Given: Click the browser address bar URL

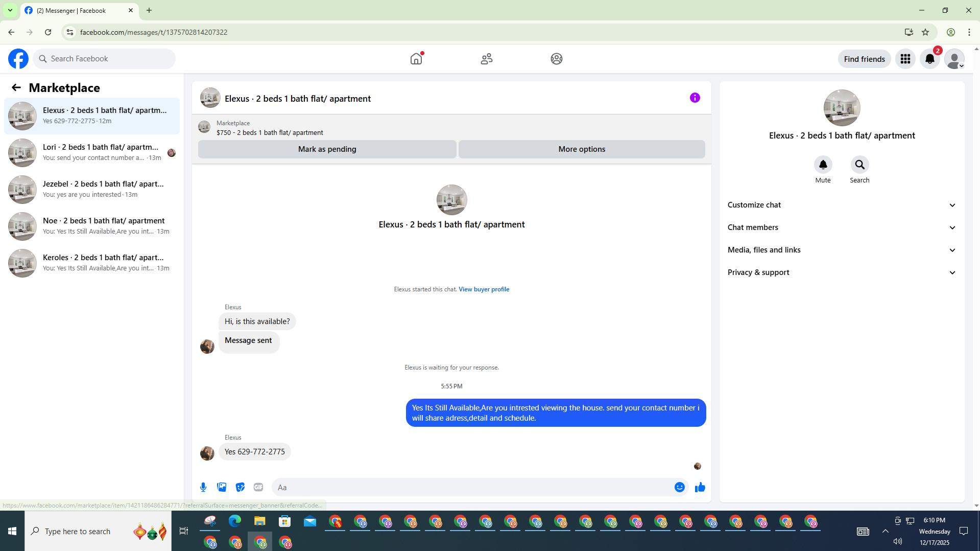Looking at the screenshot, I should (154, 32).
